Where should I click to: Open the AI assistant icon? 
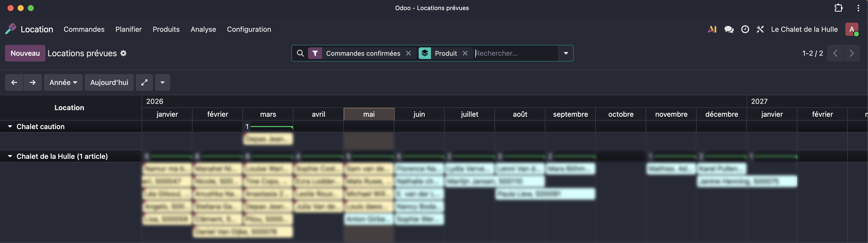712,29
